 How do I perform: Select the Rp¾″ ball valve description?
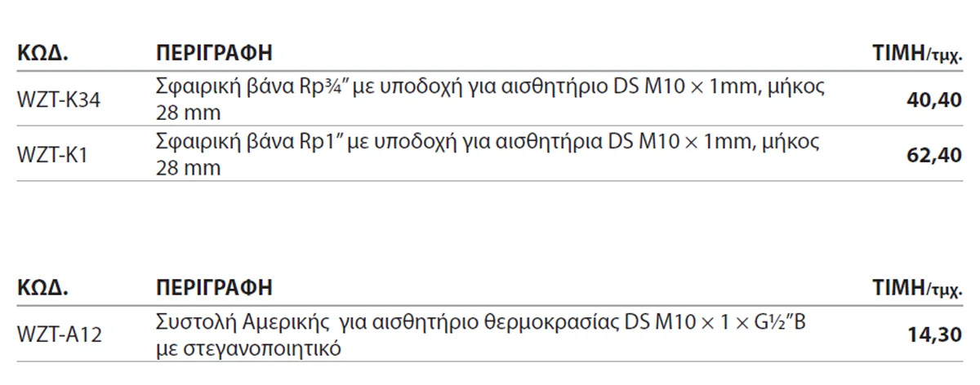click(x=492, y=100)
